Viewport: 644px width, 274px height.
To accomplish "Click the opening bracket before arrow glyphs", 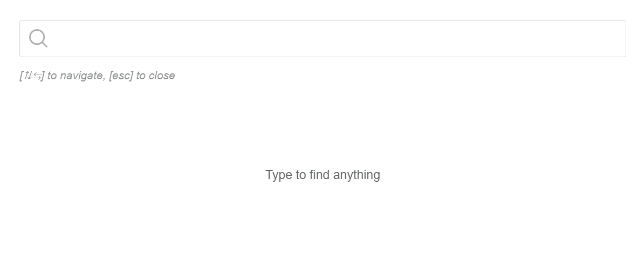I will click(21, 76).
